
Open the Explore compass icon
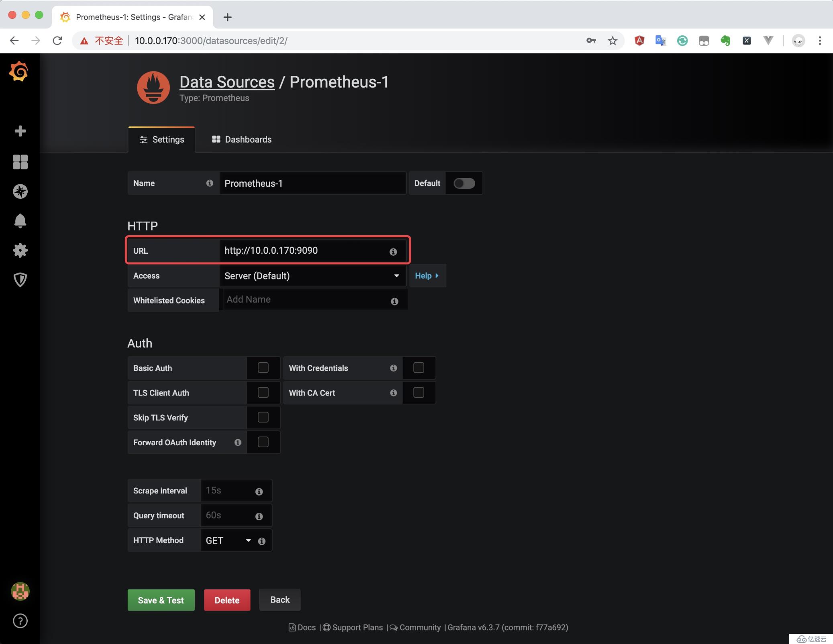[20, 191]
